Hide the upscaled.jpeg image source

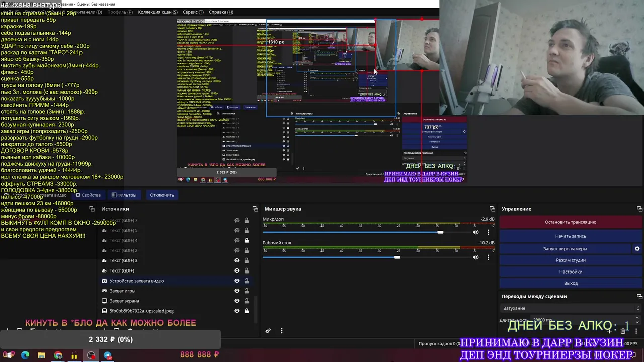coord(237,311)
